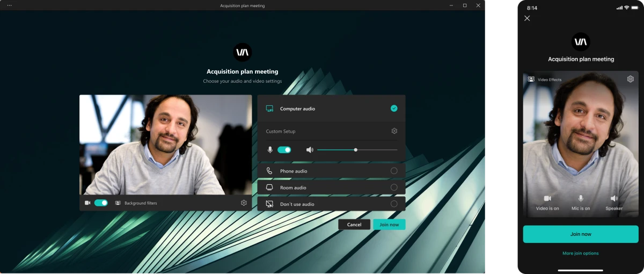This screenshot has width=644, height=274.
Task: Tap the Speaker icon on mobile
Action: click(x=614, y=199)
